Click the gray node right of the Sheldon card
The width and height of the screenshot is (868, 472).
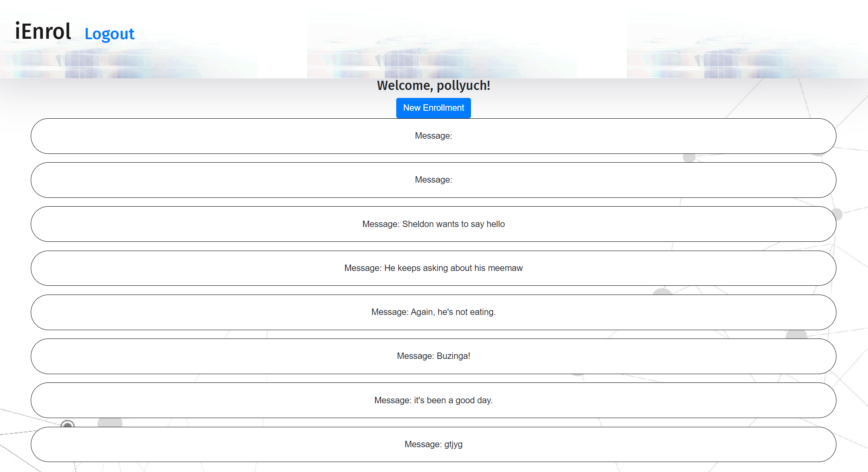pyautogui.click(x=838, y=215)
